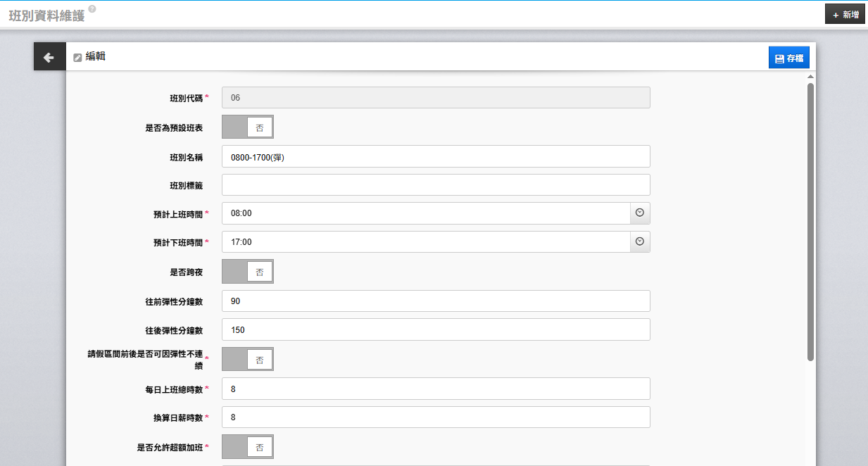
Task: Click the 每日上班總時數 field
Action: tap(435, 389)
